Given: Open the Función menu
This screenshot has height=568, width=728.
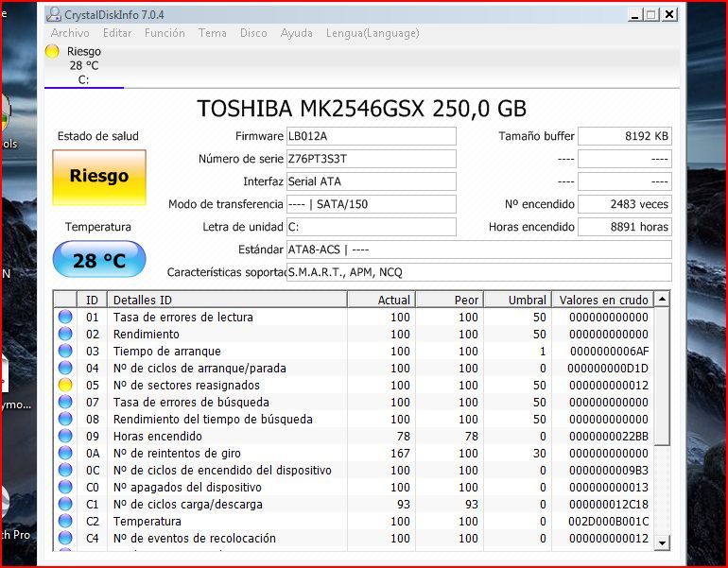Looking at the screenshot, I should tap(165, 33).
